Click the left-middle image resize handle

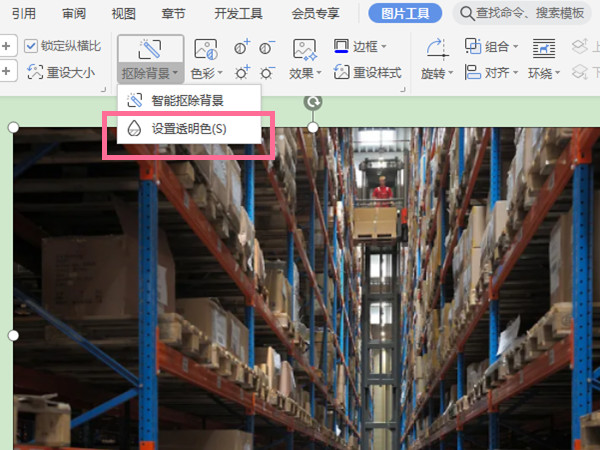pyautogui.click(x=13, y=336)
